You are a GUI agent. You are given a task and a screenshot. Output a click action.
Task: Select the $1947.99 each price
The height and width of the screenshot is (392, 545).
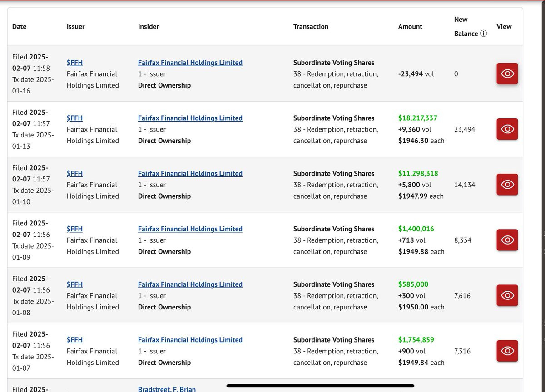point(421,196)
